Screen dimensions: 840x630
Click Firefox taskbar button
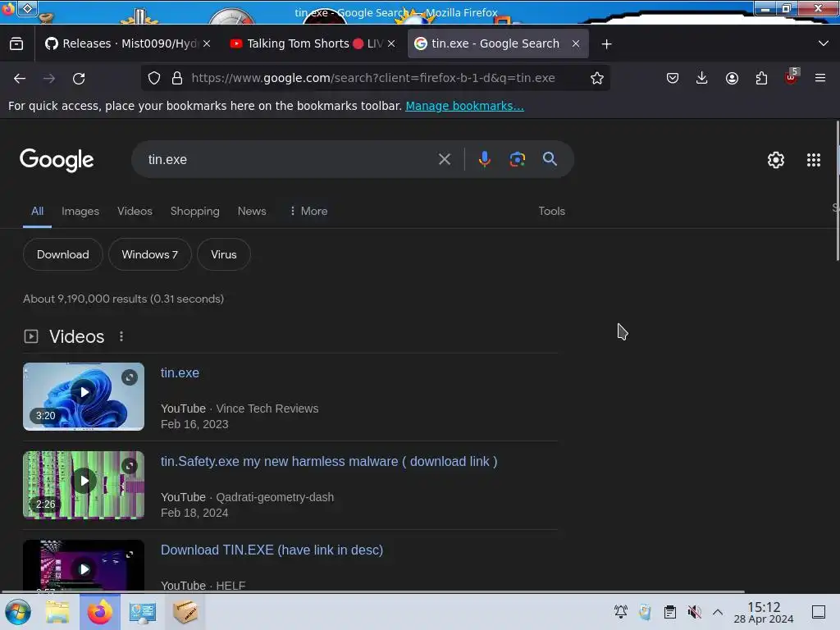[99, 612]
